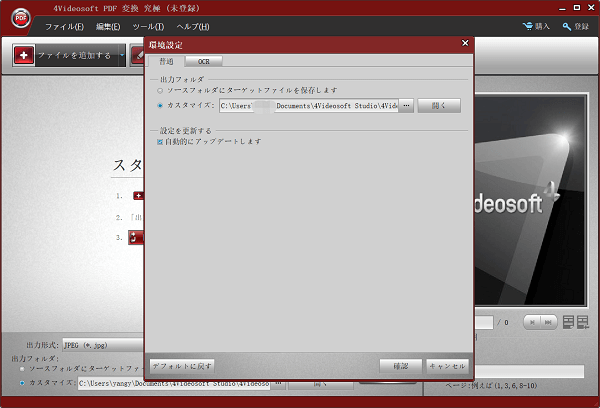
Task: Click the 登録 key icon
Action: tap(568, 26)
